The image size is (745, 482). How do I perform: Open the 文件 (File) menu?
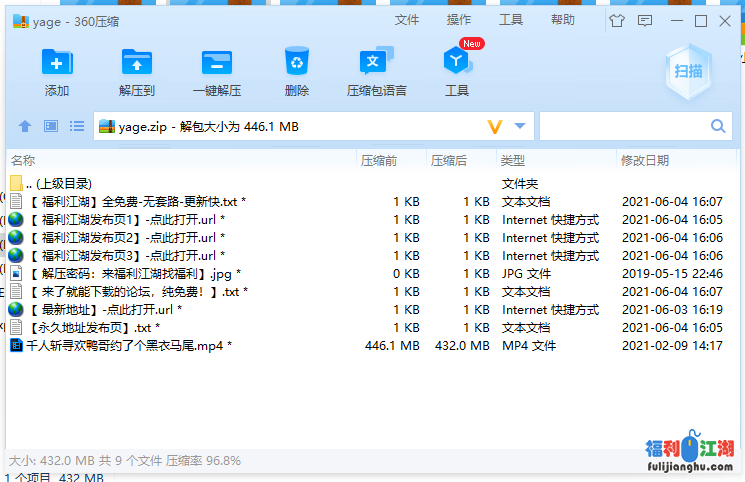pos(407,20)
